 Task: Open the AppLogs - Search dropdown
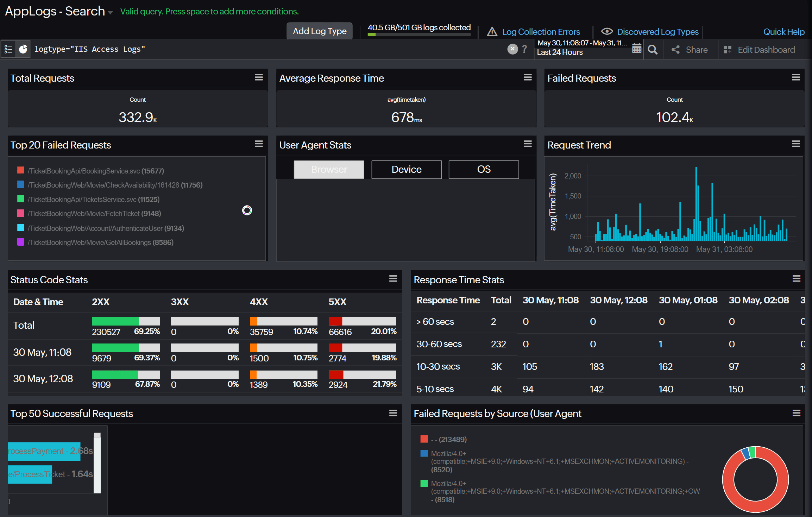tap(110, 12)
